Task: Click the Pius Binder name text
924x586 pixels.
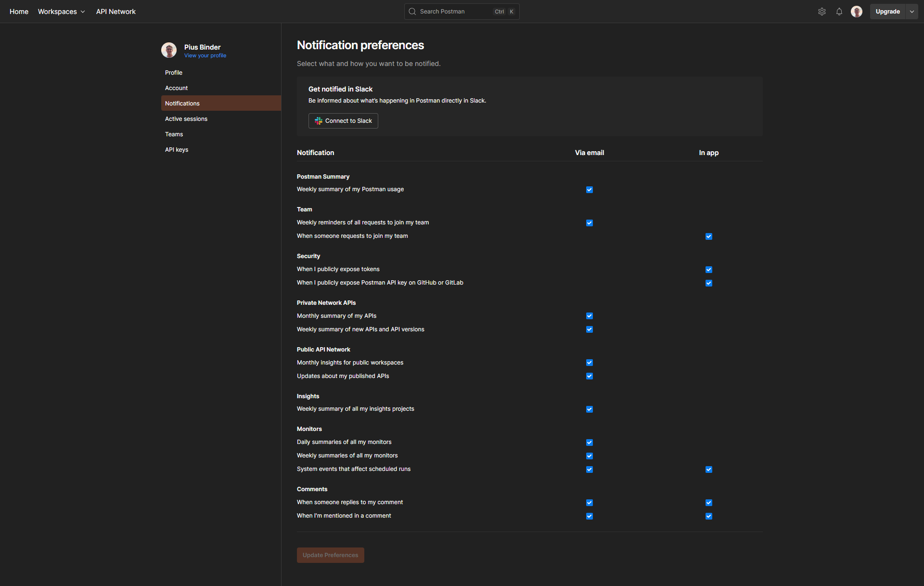Action: point(202,47)
